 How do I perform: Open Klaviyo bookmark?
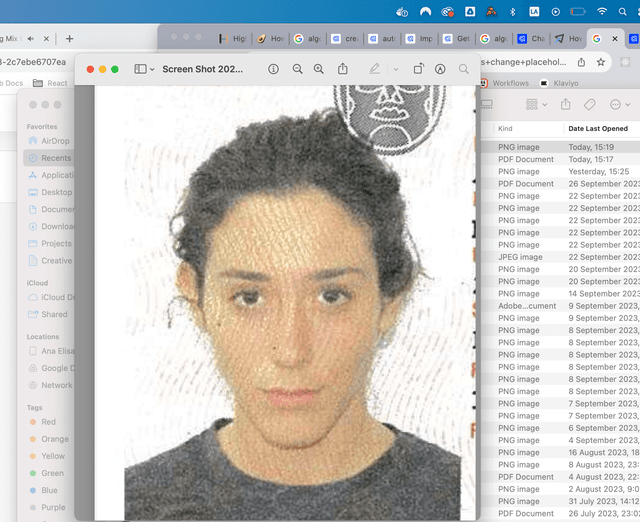coord(559,83)
